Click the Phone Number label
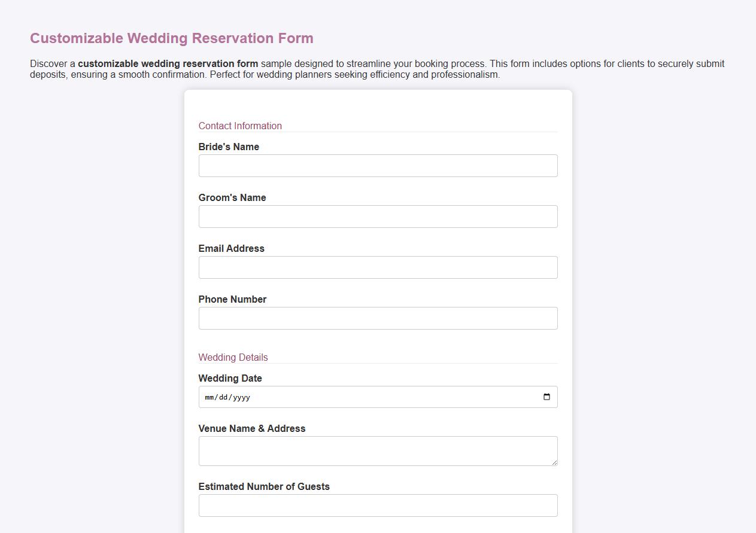 point(232,299)
